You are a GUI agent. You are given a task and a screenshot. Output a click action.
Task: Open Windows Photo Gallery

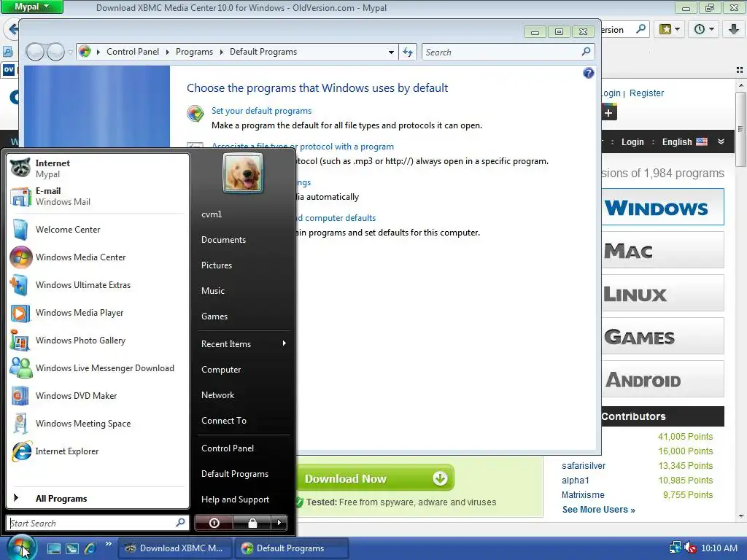click(x=98, y=340)
